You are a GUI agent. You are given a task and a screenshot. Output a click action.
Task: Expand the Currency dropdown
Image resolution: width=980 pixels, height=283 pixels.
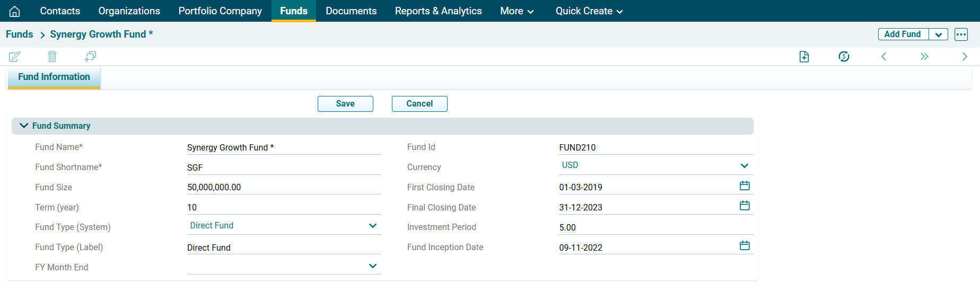tap(744, 166)
